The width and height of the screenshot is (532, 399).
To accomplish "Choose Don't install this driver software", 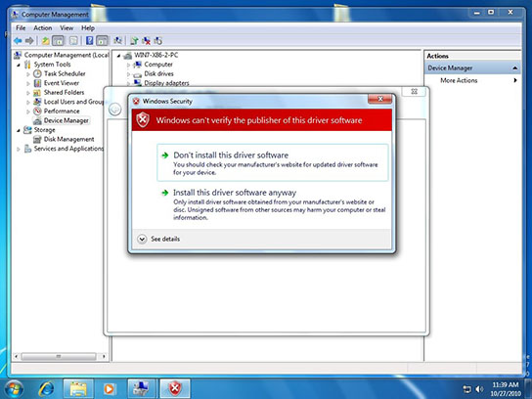I will (x=273, y=162).
